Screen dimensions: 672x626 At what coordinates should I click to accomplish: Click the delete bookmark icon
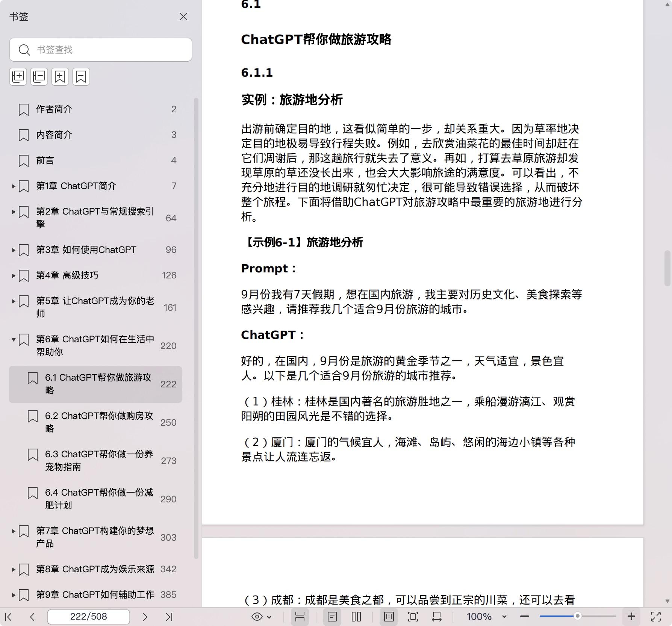tap(81, 77)
